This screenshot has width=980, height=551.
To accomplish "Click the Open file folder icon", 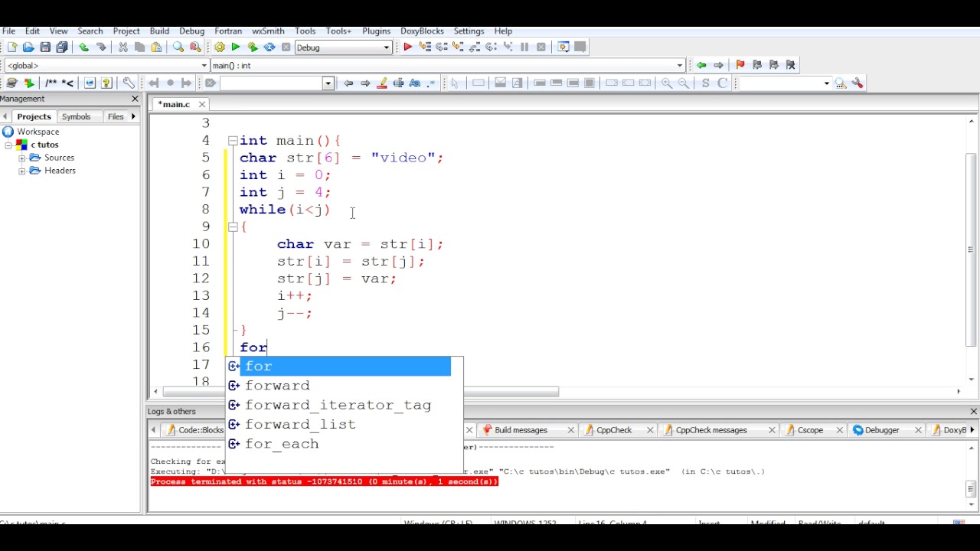I will [28, 47].
